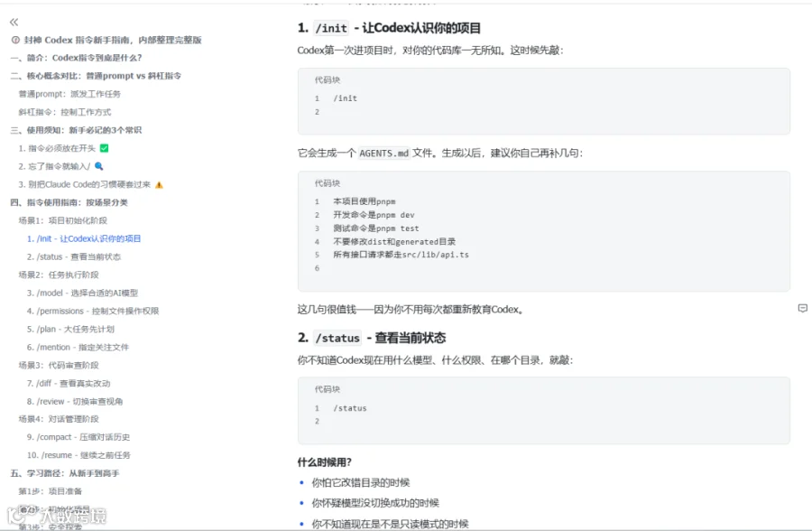Select '第1步：项目准备' outline item

(51, 491)
